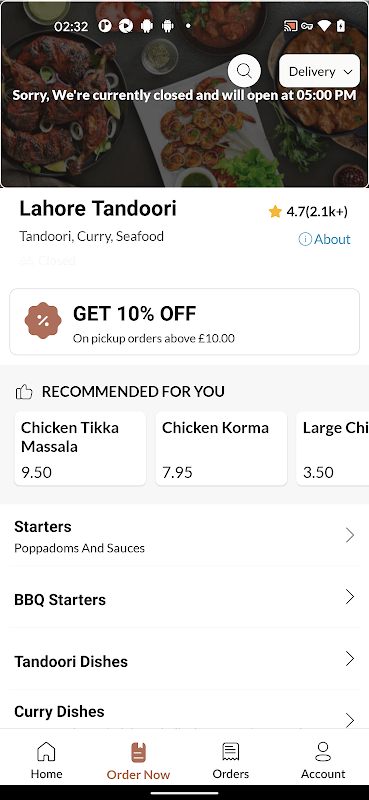Open the GET 10% OFF offer

184,321
